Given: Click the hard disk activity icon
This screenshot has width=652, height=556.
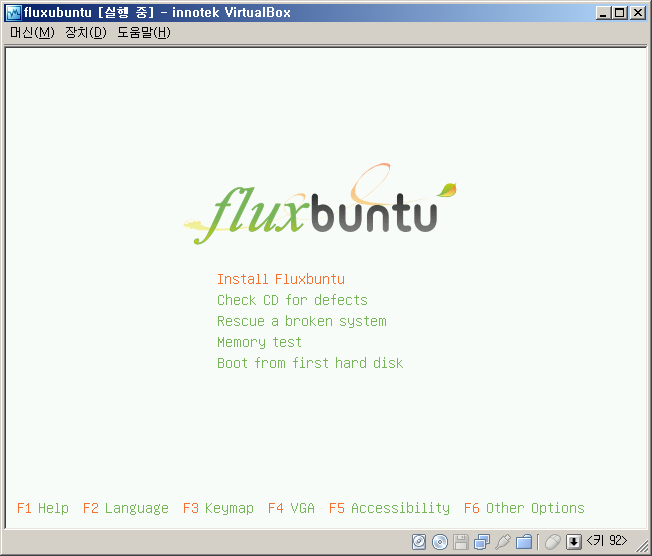Looking at the screenshot, I should point(419,542).
